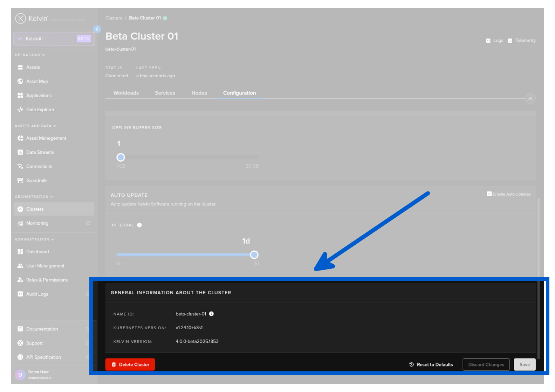Screen dimensions: 555x392
Task: Open Roles & Permissions page
Action: pos(47,280)
